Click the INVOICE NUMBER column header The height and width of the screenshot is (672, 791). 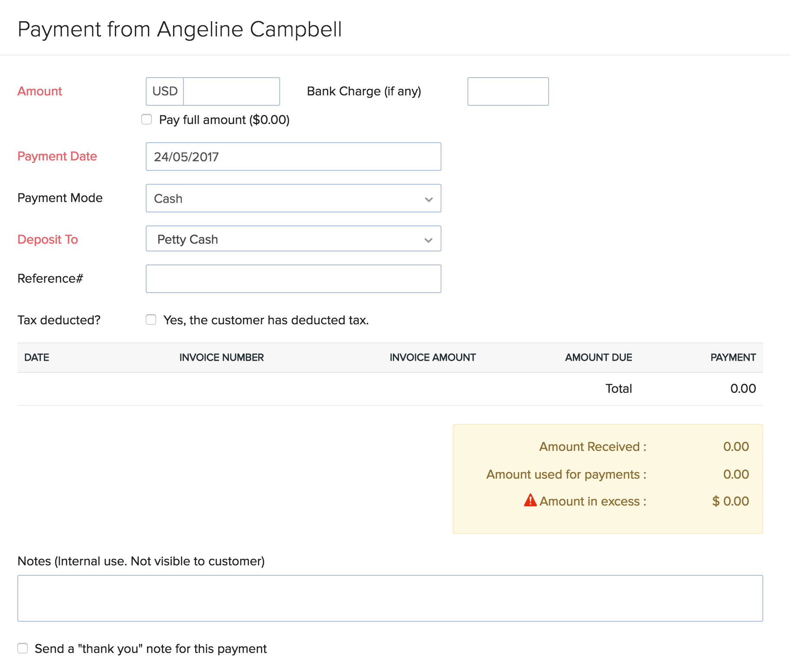221,357
